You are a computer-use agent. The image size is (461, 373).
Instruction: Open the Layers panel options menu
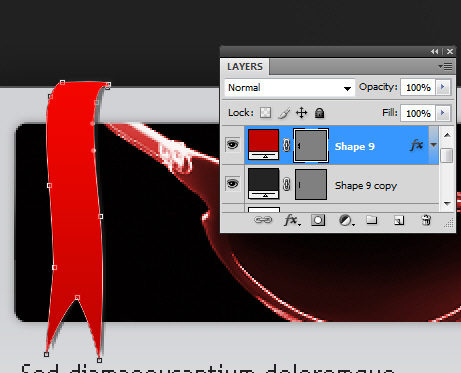(x=445, y=67)
